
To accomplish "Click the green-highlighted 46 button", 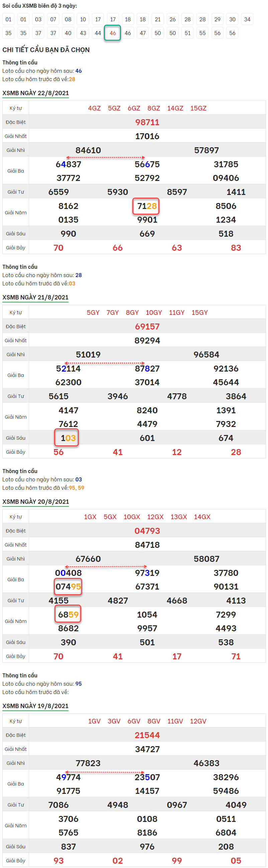I will pyautogui.click(x=113, y=33).
